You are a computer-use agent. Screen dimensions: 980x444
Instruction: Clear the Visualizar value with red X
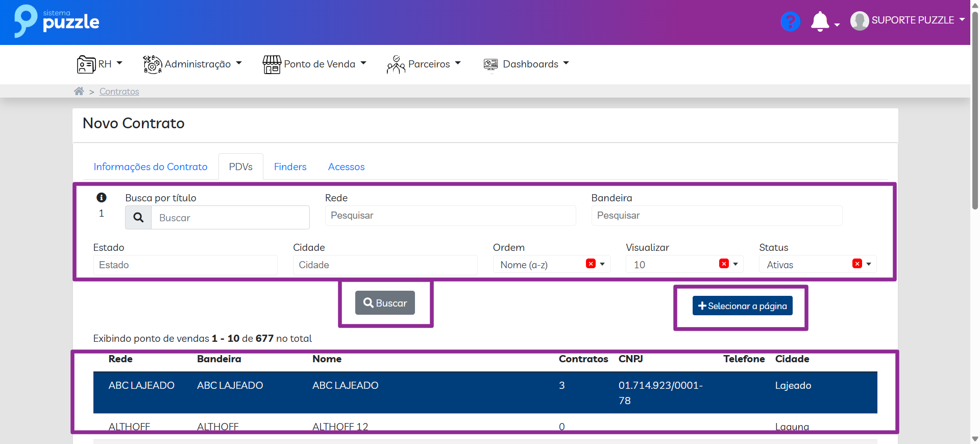click(x=724, y=264)
